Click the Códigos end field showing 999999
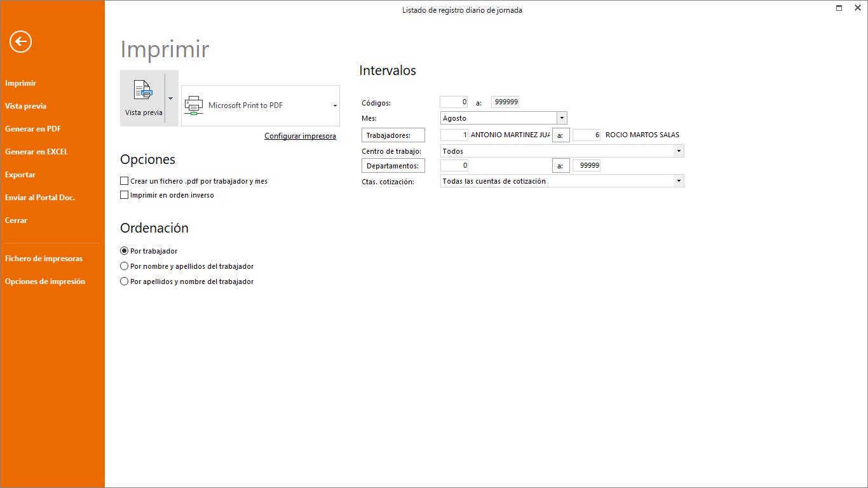The height and width of the screenshot is (488, 868). [505, 102]
